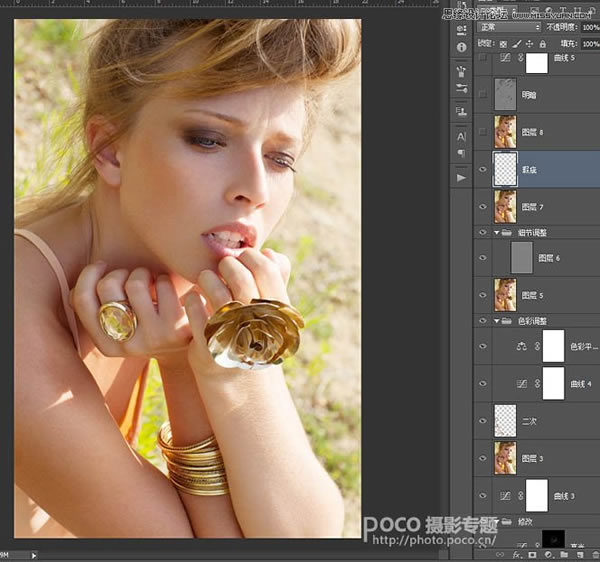Select the 图层 8 layer thumbnail

point(505,132)
